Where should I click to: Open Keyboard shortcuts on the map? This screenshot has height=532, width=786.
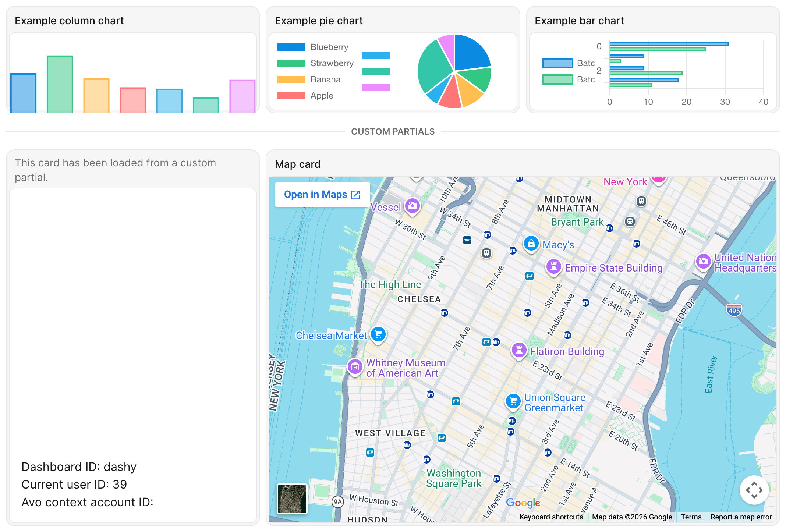(551, 517)
